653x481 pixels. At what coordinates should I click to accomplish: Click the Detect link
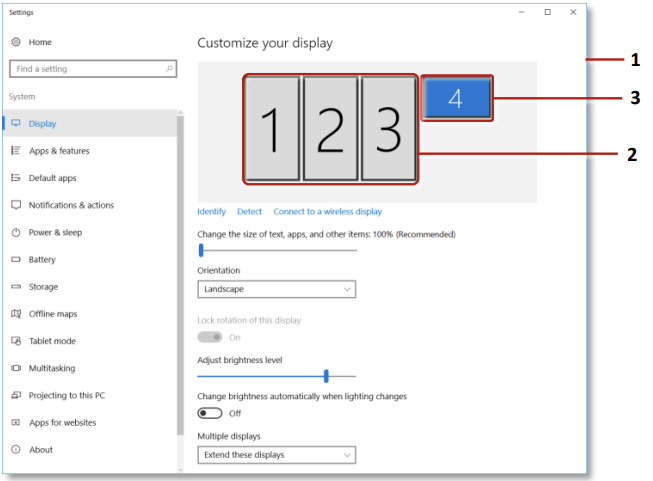coord(249,212)
